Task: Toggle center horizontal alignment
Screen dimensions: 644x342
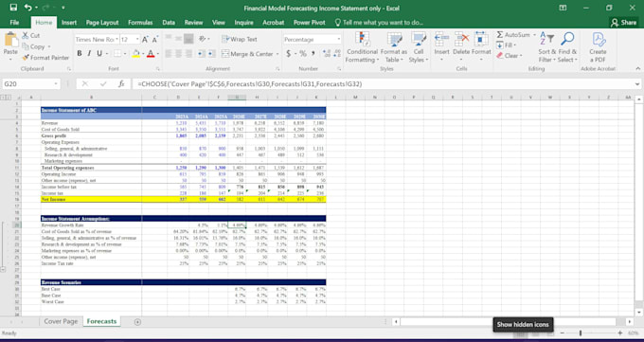Action: (178, 53)
